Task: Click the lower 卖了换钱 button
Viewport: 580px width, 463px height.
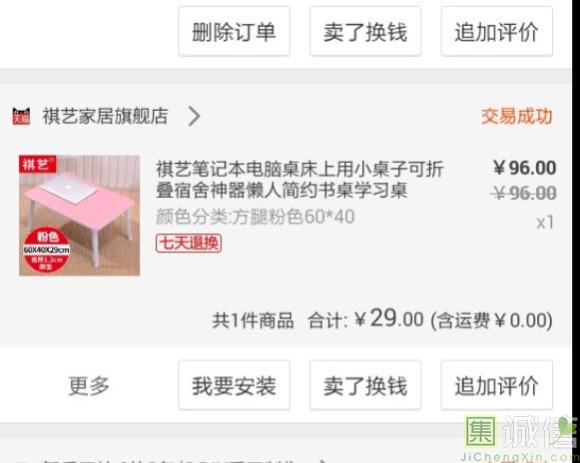Action: pyautogui.click(x=365, y=385)
